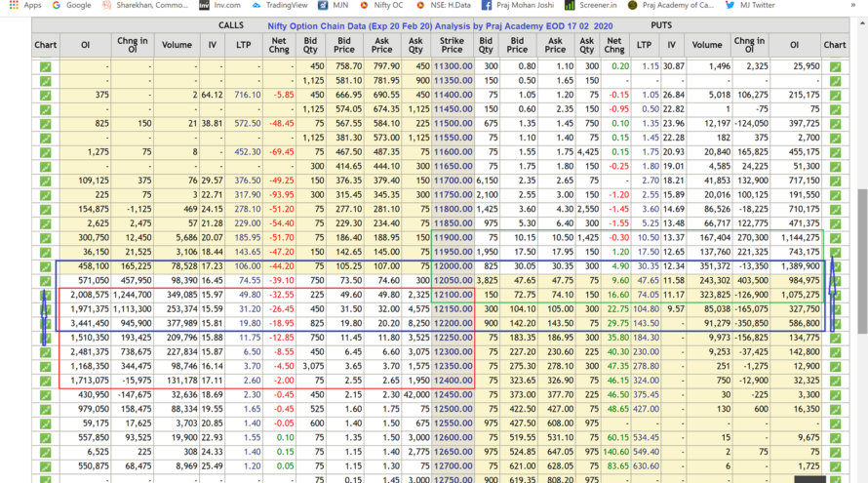Open puts chart icon for strike 11800.00

835,210
